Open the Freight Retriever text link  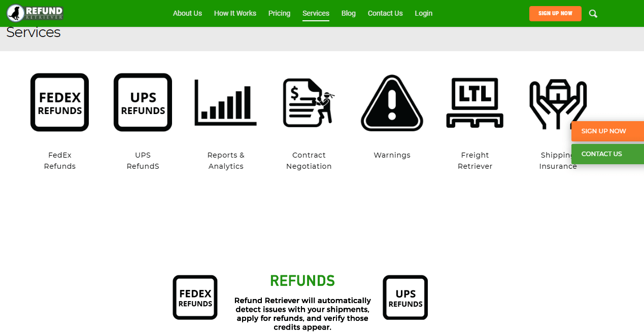click(x=475, y=161)
